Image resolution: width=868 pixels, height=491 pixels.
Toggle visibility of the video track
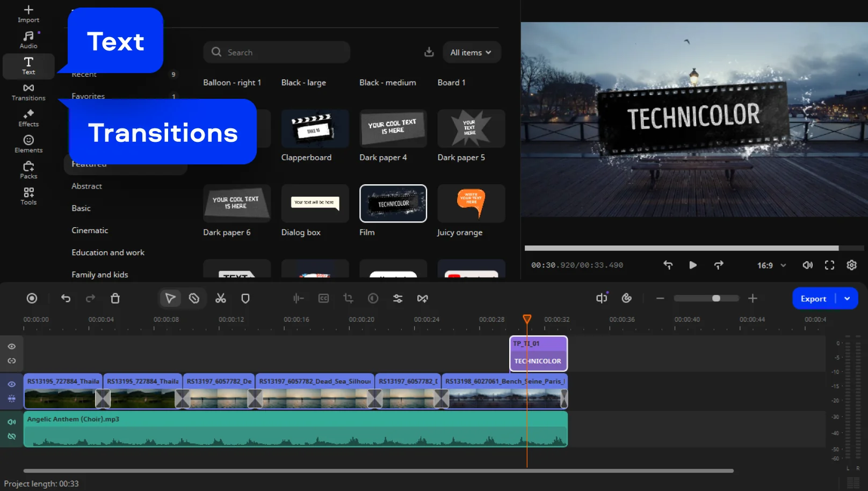click(x=12, y=384)
